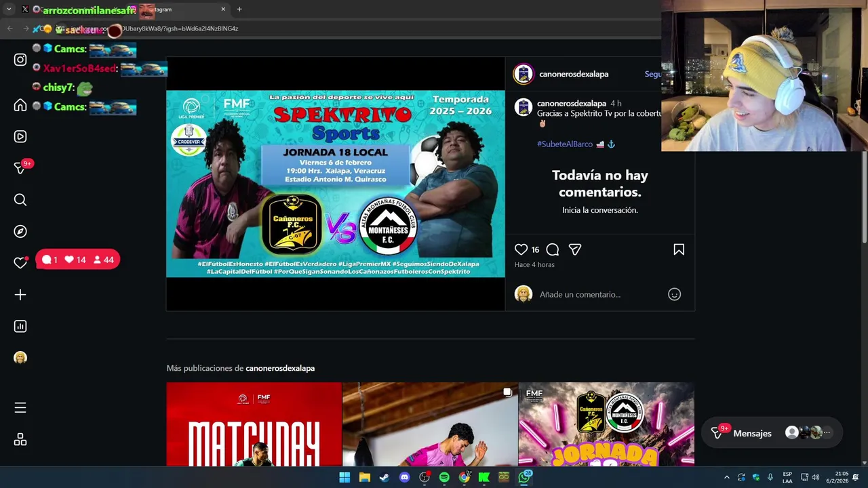Open Spotify from the taskbar
Viewport: 868px width, 488px height.
(x=444, y=477)
